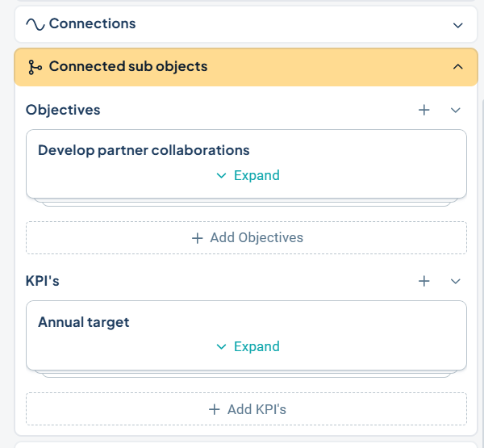The width and height of the screenshot is (484, 448).
Task: Select the Connected sub objects header title
Action: [x=127, y=67]
